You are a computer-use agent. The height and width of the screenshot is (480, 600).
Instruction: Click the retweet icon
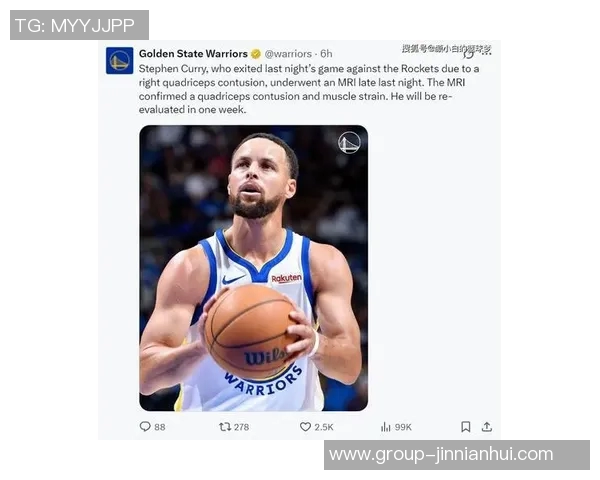225,426
